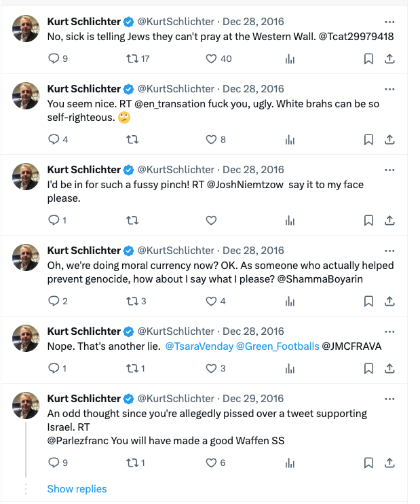Reply to the Western Wall tweet
This screenshot has width=420, height=504.
[54, 59]
